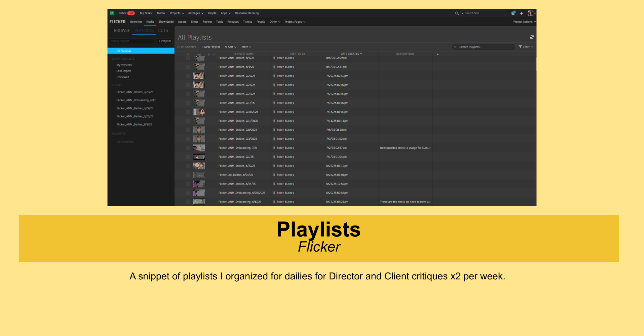
Task: Toggle the select-all circle in the header row
Action: pyautogui.click(x=188, y=54)
